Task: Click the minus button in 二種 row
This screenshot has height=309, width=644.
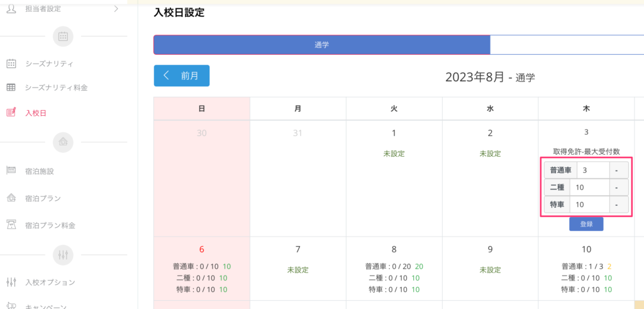Action: [x=618, y=188]
